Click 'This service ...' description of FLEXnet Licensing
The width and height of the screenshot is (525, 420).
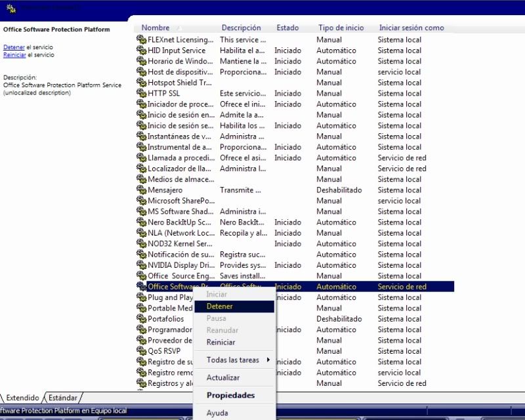pos(243,39)
